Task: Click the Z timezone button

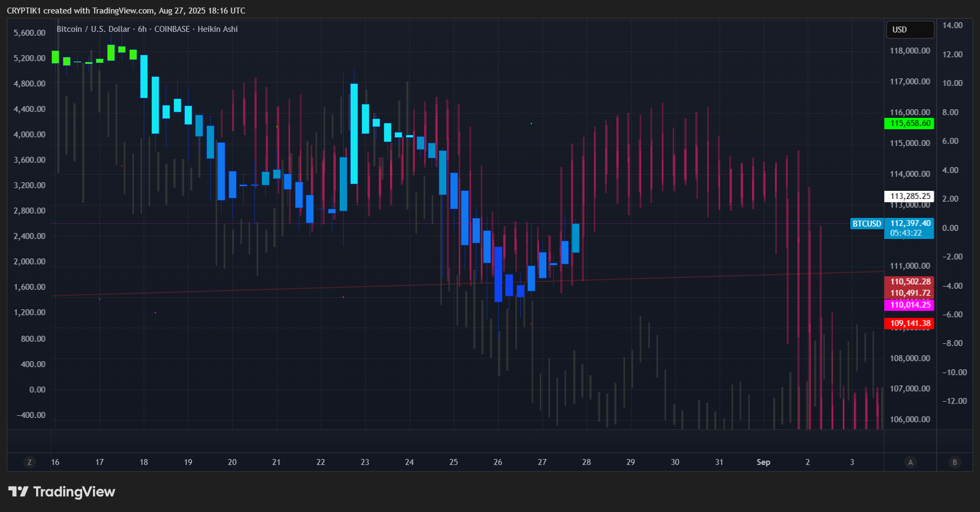Action: pyautogui.click(x=29, y=462)
